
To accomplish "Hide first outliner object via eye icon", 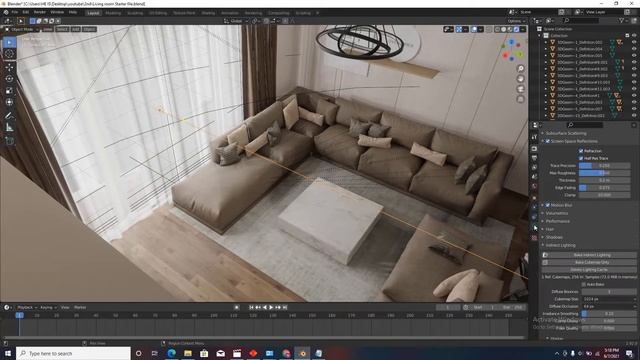I will 634,42.
